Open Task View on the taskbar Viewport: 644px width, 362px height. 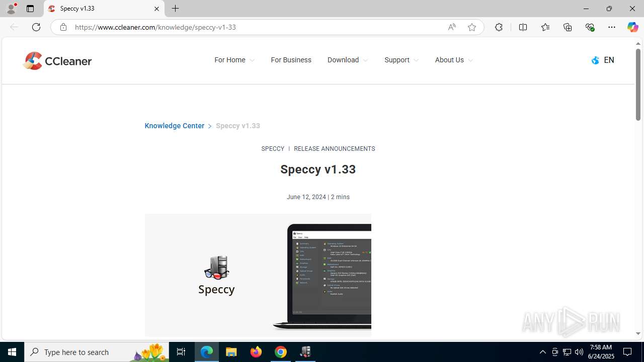(x=181, y=352)
